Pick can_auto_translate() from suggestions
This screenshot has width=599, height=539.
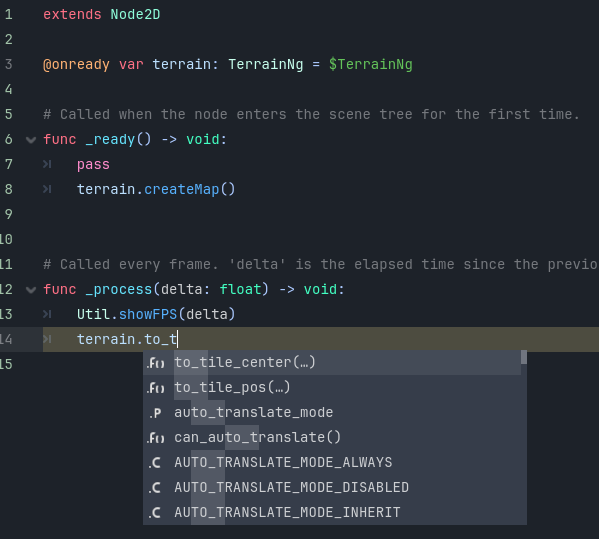332,437
